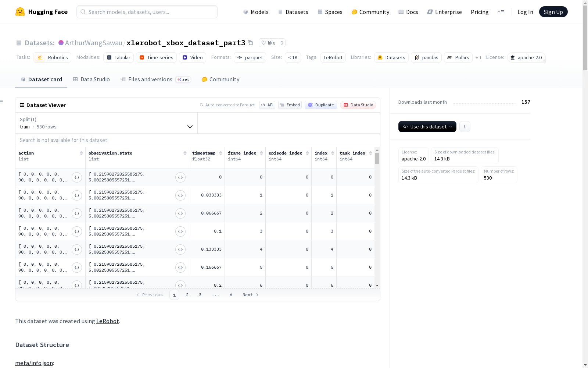Switch to the Data Studio tab

click(x=91, y=79)
